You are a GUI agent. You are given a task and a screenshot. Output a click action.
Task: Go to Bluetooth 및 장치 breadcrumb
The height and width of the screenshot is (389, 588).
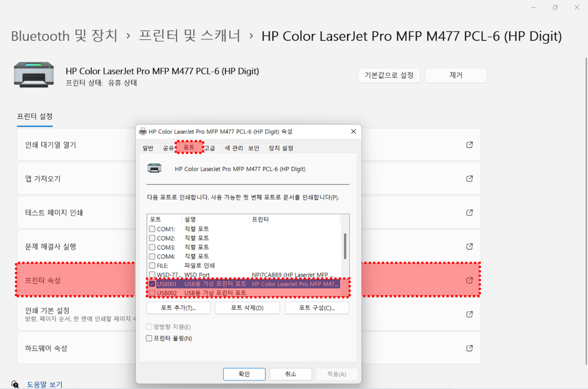point(64,36)
